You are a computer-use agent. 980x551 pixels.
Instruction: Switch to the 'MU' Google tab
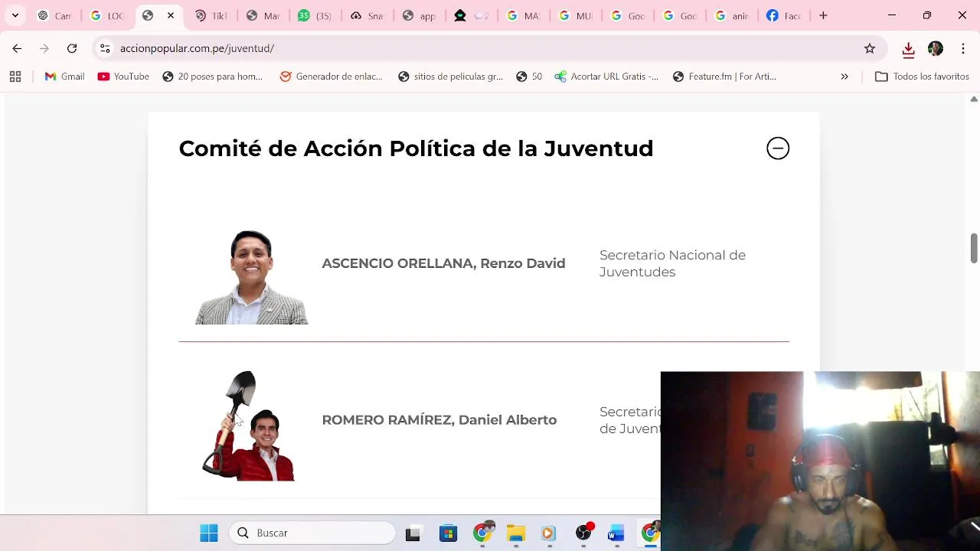click(x=575, y=15)
